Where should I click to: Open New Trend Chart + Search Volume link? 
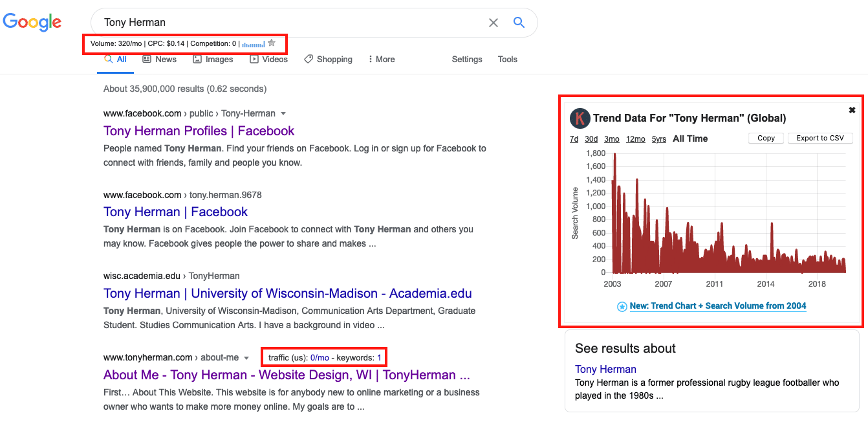coord(718,306)
